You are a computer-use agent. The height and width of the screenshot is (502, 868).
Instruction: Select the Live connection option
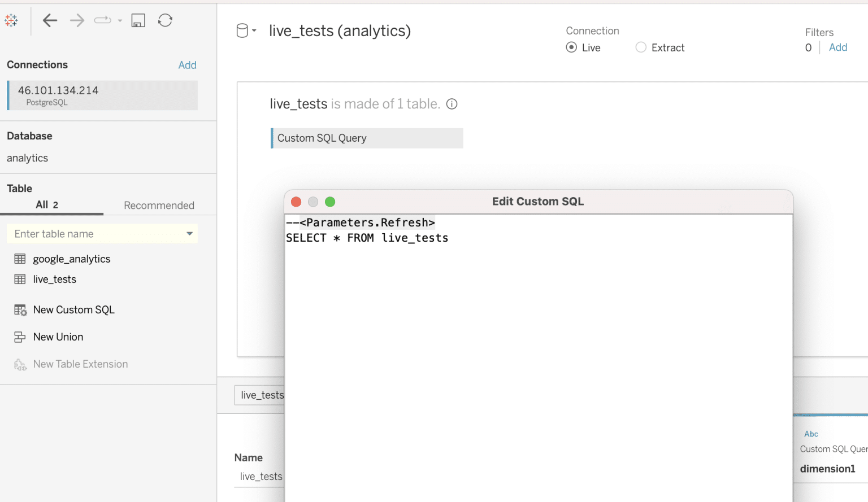click(571, 47)
